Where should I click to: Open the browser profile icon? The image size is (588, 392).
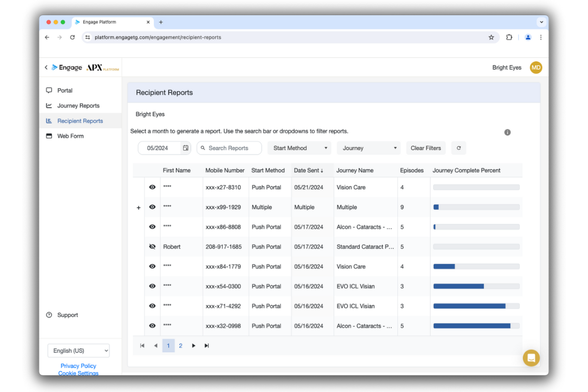(x=528, y=37)
